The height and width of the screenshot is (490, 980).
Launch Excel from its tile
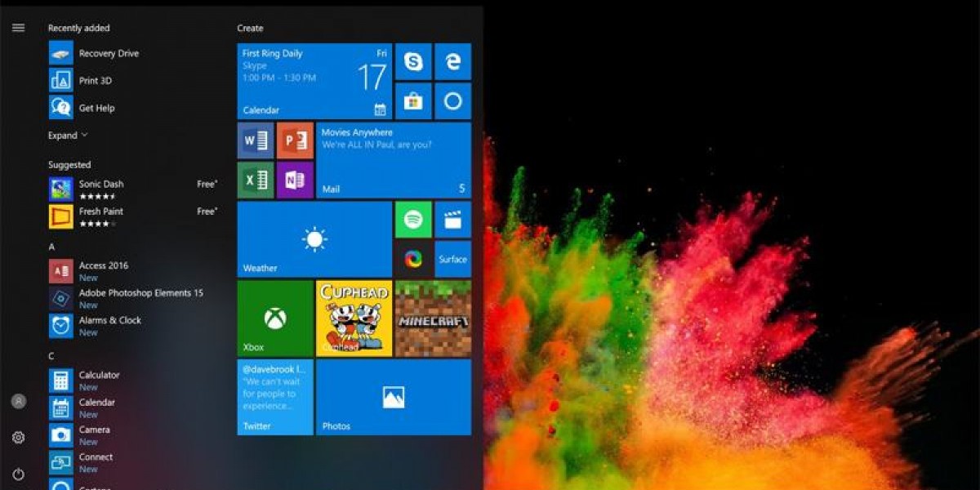click(x=256, y=180)
